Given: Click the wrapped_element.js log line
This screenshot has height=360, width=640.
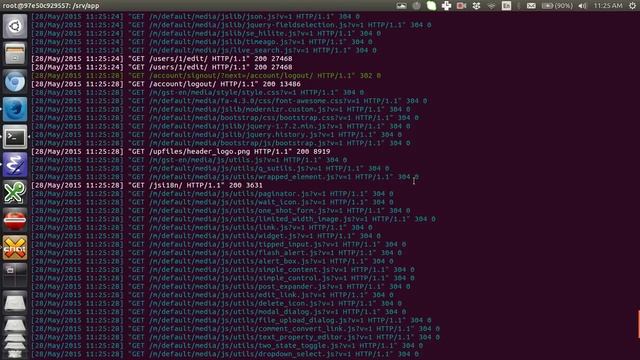Looking at the screenshot, I should (225, 177).
